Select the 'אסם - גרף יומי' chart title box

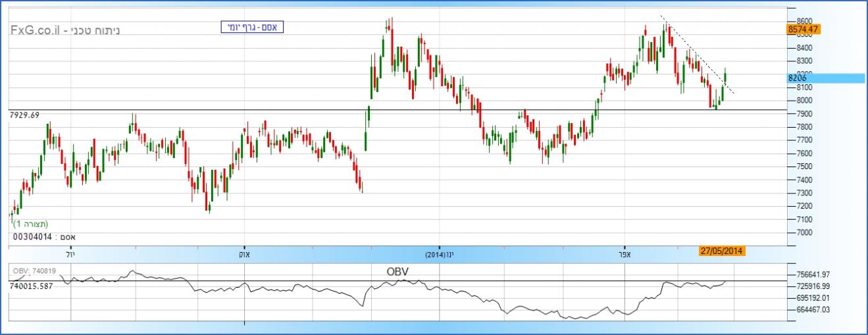click(x=252, y=27)
